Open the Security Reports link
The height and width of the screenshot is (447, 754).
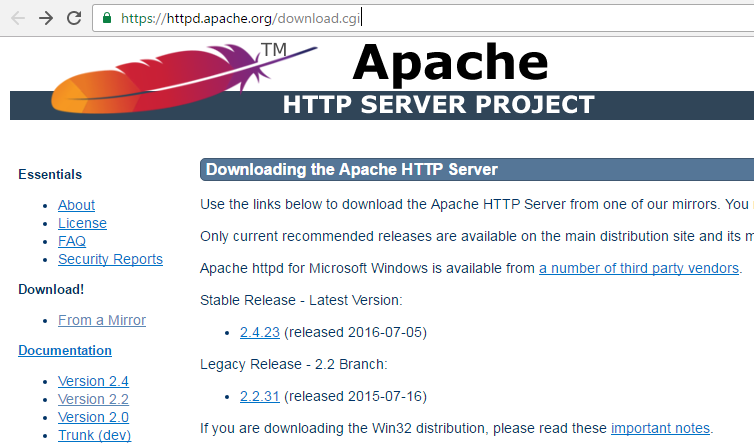(x=111, y=259)
